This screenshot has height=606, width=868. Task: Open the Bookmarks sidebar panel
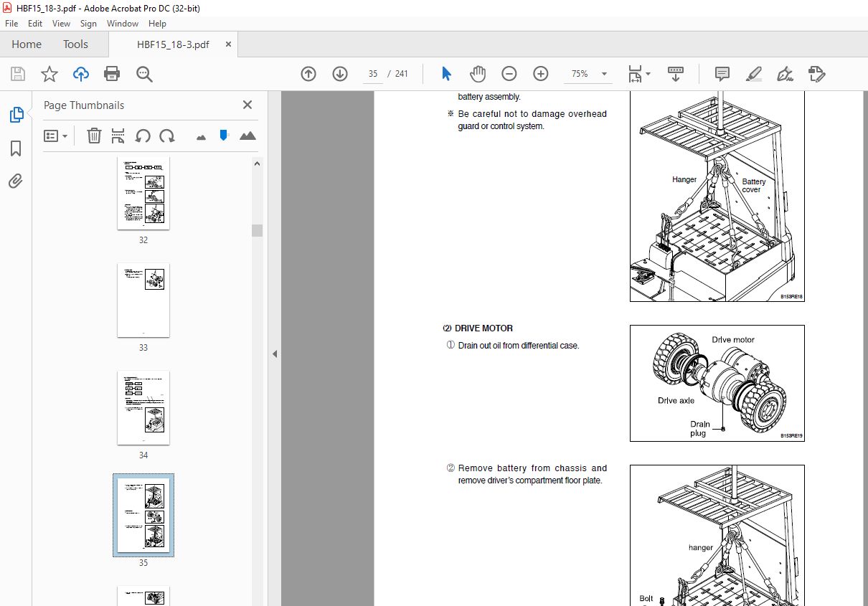(16, 148)
